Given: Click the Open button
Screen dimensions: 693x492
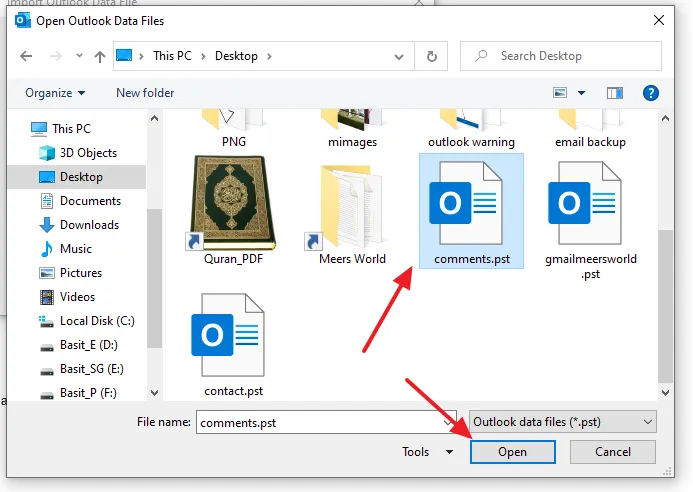Looking at the screenshot, I should tap(512, 452).
